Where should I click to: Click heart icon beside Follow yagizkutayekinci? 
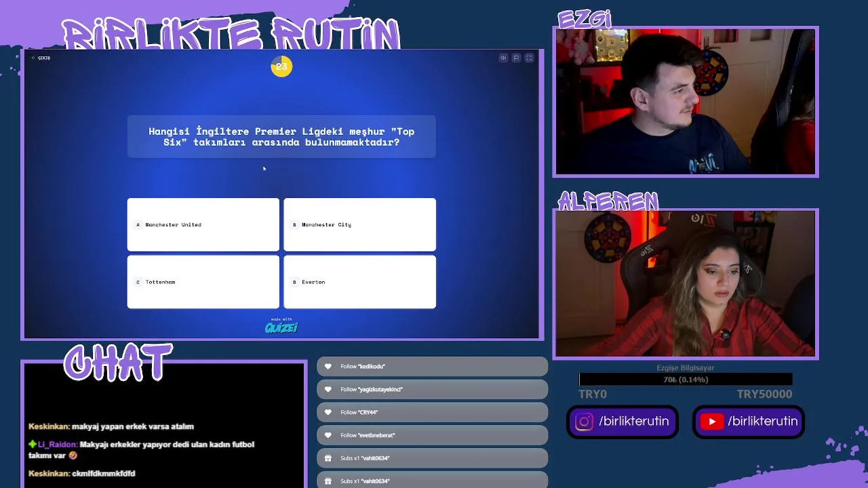point(328,390)
